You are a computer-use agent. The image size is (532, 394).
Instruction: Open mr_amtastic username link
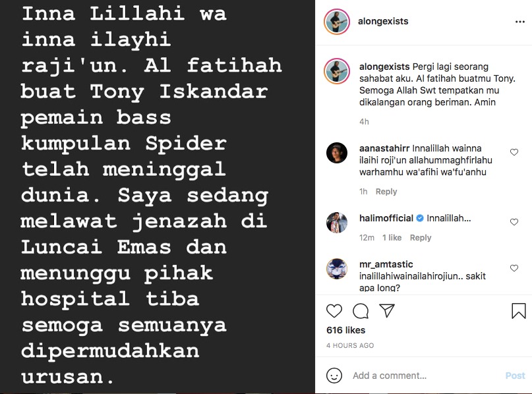click(x=386, y=264)
